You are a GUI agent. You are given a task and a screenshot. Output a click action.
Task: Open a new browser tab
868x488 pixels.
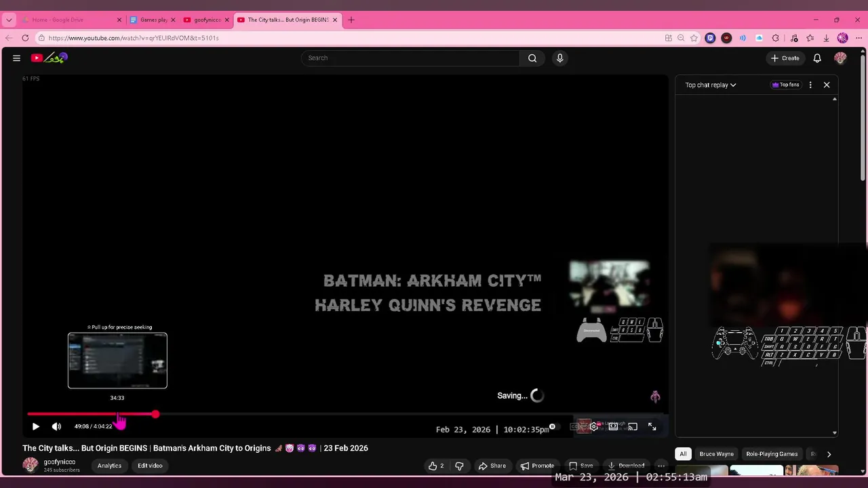pos(351,20)
